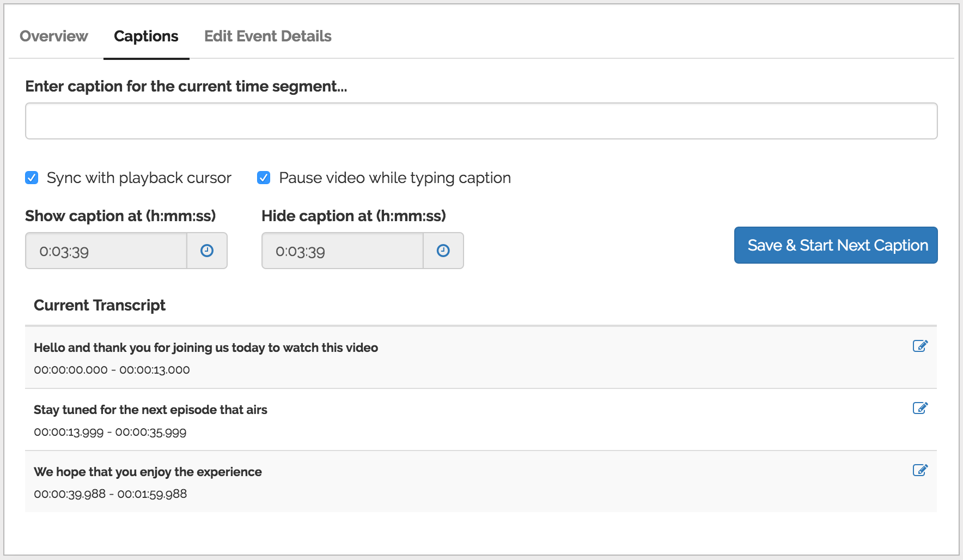Select the 'Hello and thank you' transcript text
The image size is (963, 560).
[205, 348]
